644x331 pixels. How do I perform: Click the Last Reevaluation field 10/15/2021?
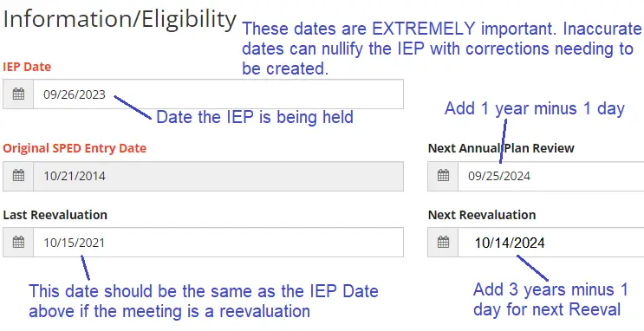218,243
